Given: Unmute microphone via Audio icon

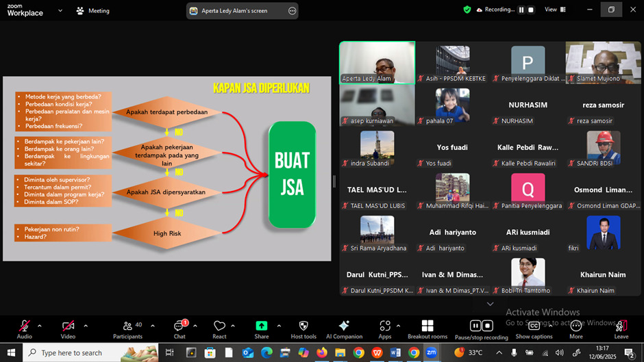Looking at the screenshot, I should click(24, 326).
